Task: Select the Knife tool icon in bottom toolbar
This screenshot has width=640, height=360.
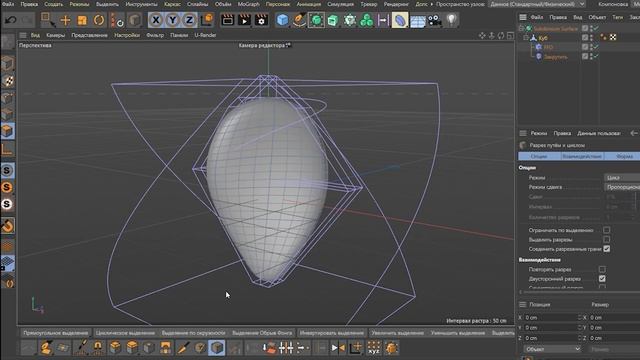Action: click(x=183, y=348)
